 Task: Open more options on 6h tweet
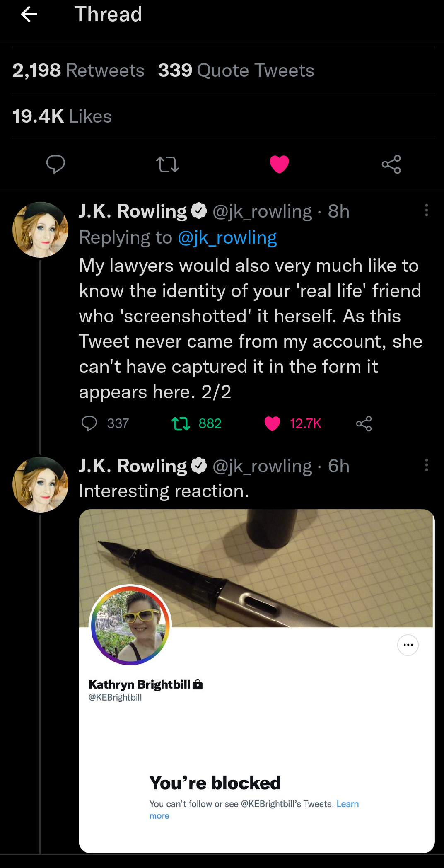pos(426,465)
